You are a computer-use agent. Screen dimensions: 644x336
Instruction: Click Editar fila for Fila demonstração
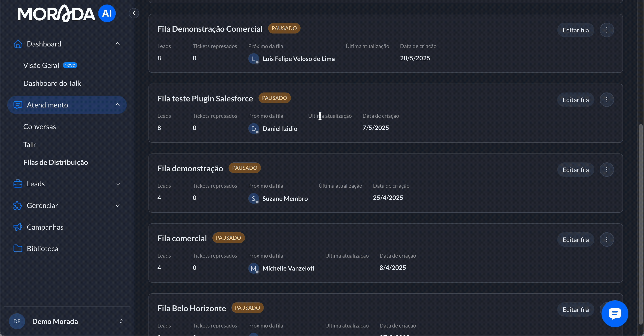[x=575, y=170]
